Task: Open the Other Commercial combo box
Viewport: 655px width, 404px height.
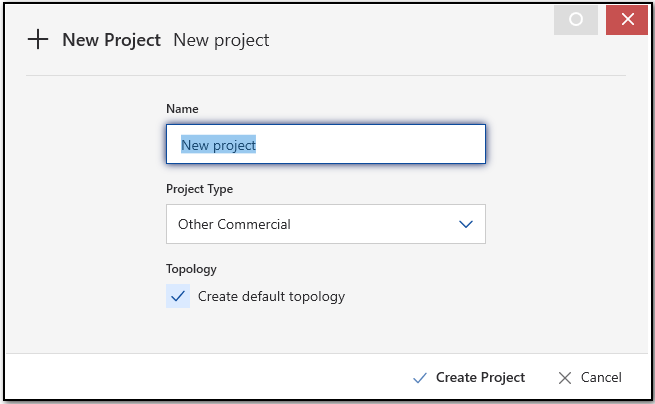Action: [326, 224]
